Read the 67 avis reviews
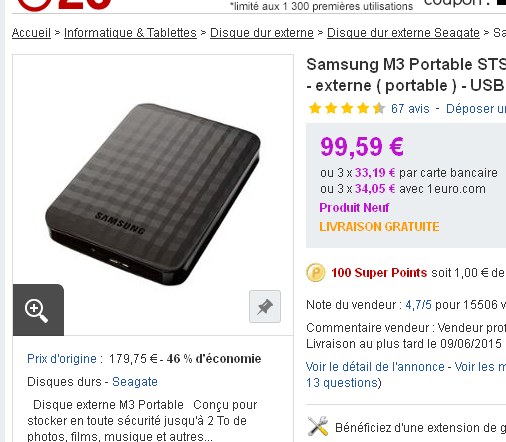Screen dimensions: 506x442 (x=410, y=109)
